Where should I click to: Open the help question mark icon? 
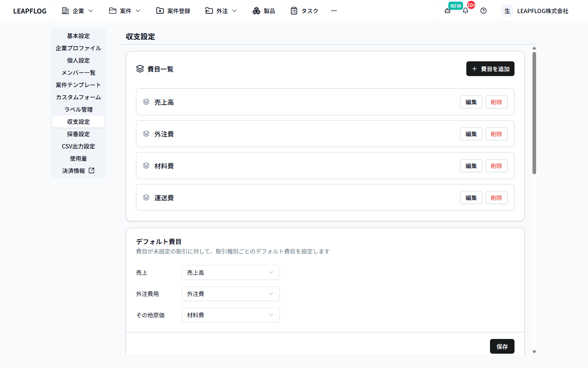(483, 11)
